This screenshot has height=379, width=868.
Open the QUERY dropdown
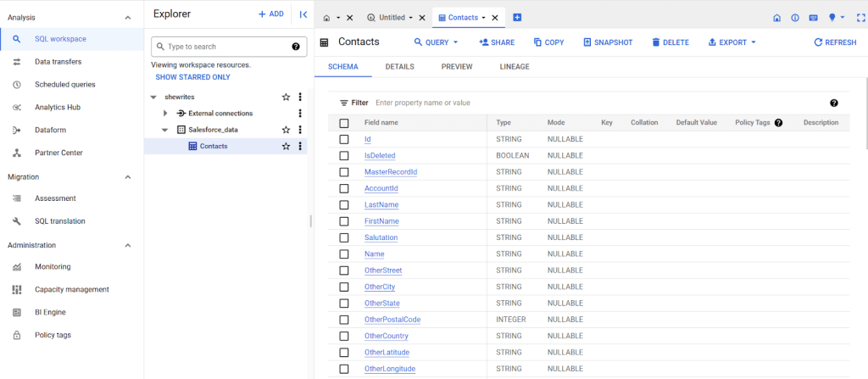(437, 42)
